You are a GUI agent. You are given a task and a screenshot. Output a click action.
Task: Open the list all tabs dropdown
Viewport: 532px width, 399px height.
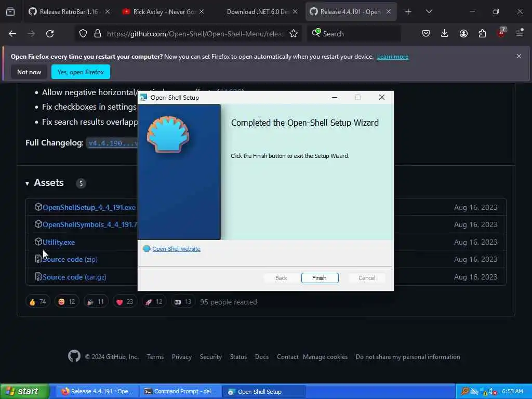tap(429, 11)
